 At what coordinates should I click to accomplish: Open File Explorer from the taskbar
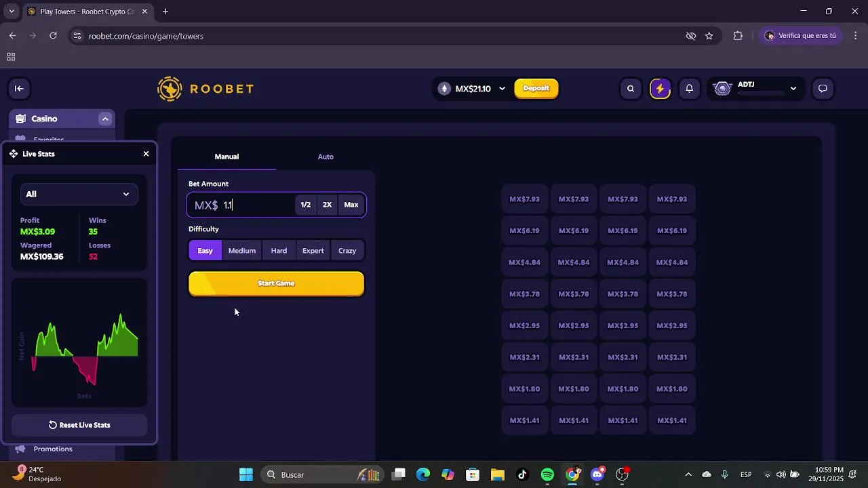pos(498,474)
